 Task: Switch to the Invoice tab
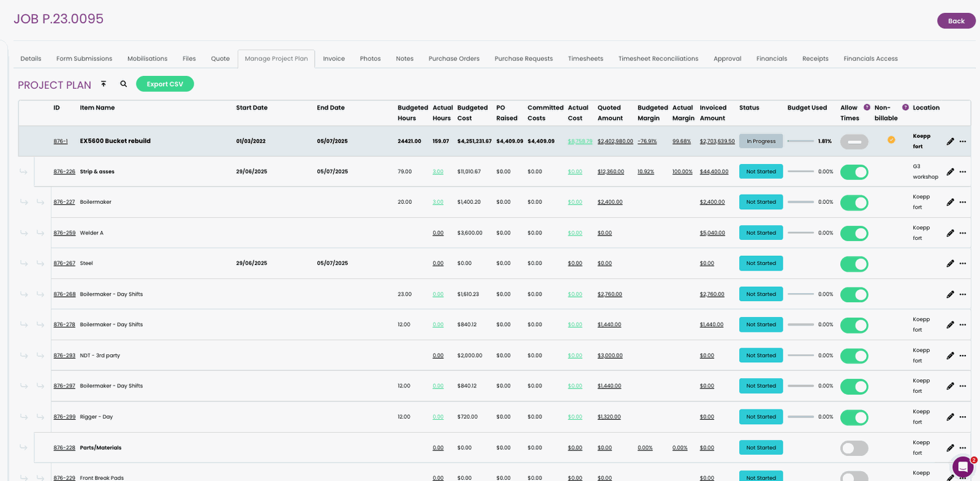[x=334, y=59]
